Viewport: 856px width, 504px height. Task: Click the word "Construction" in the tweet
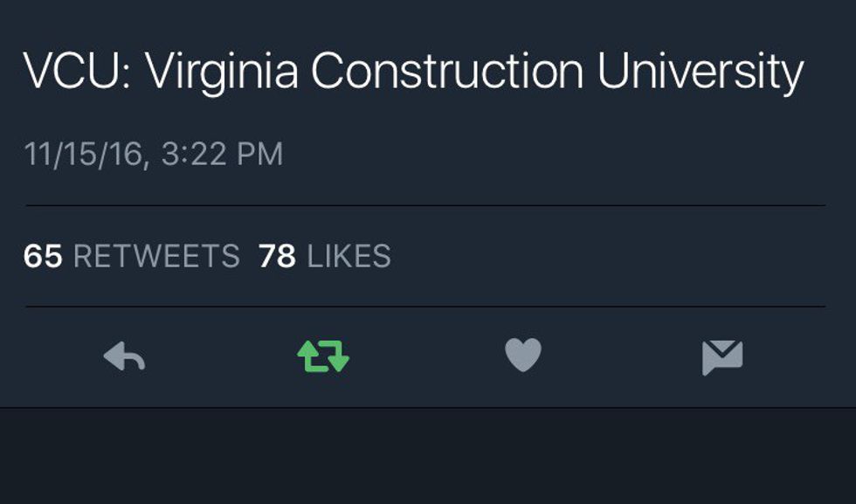pos(447,72)
